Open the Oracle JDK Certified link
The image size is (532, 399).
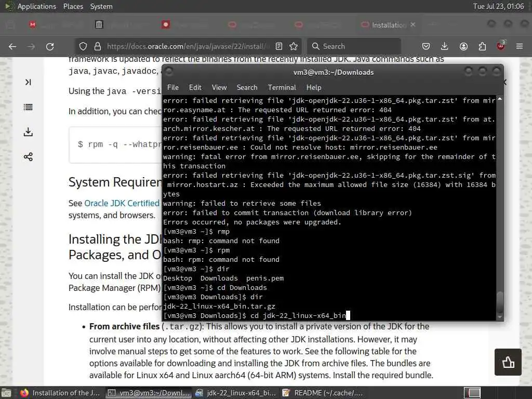point(122,203)
